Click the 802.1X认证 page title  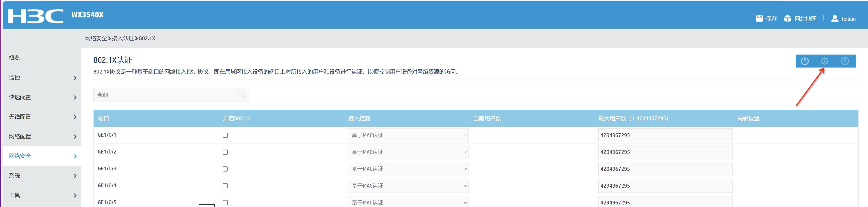point(113,60)
